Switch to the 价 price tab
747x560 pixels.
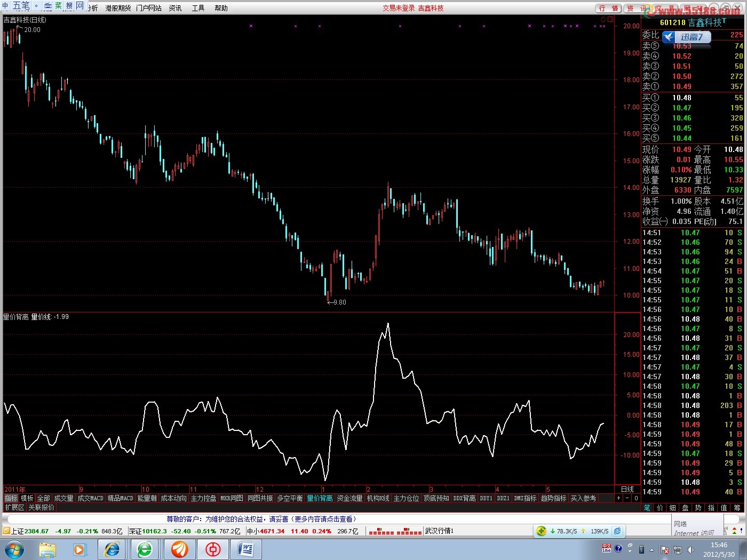660,508
